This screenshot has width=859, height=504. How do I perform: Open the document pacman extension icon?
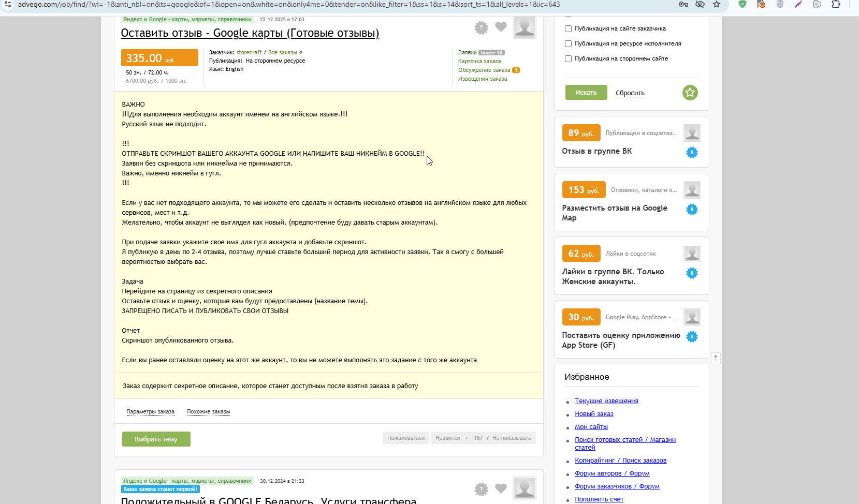761,4
